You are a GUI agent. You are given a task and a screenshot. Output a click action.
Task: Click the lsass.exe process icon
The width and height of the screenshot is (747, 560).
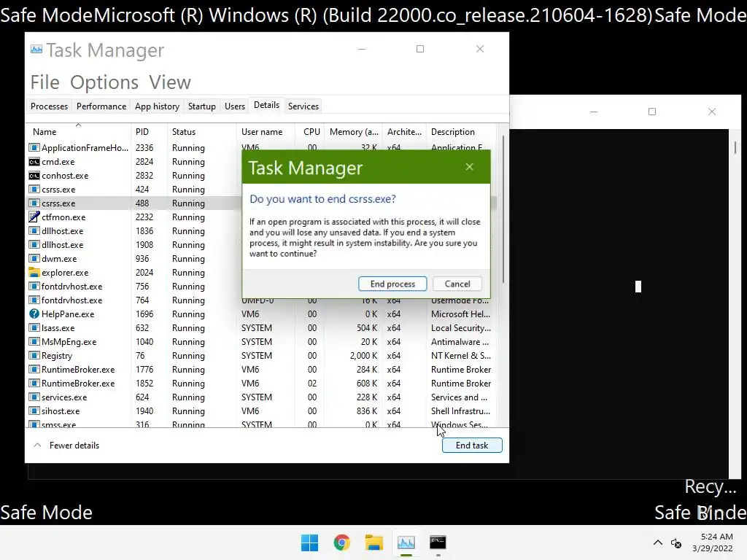pos(34,327)
